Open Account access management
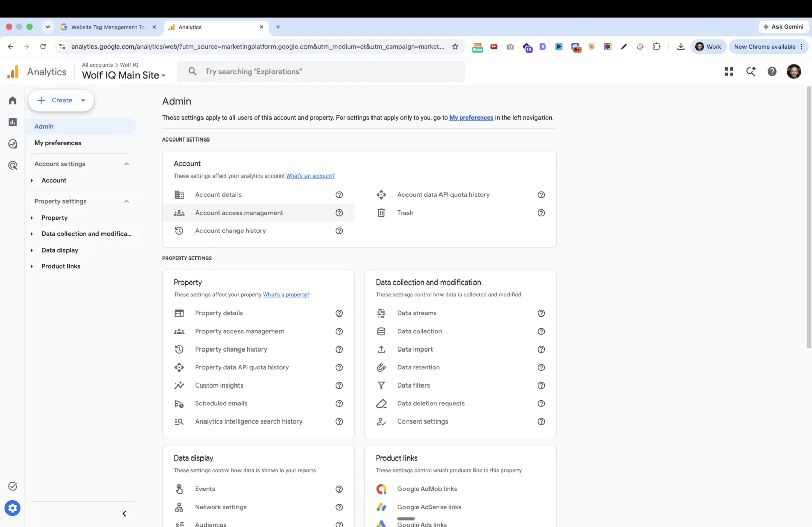 click(x=258, y=213)
